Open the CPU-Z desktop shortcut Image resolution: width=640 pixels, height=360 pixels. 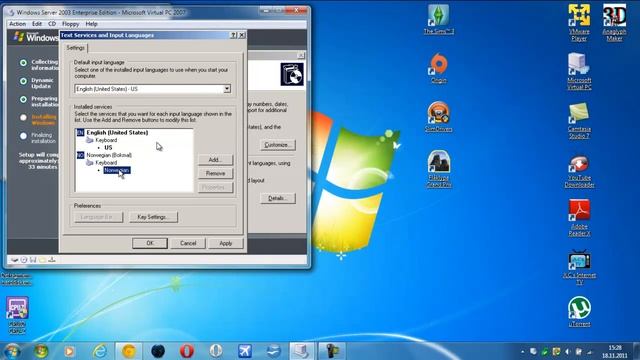click(x=17, y=315)
